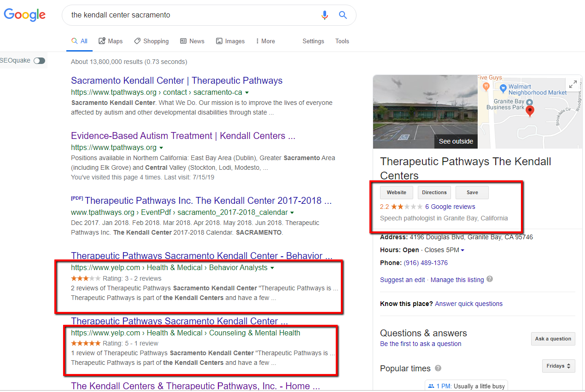Image resolution: width=585 pixels, height=392 pixels.
Task: Click the Rating: 3 - 2 reviews text
Action: (x=132, y=278)
